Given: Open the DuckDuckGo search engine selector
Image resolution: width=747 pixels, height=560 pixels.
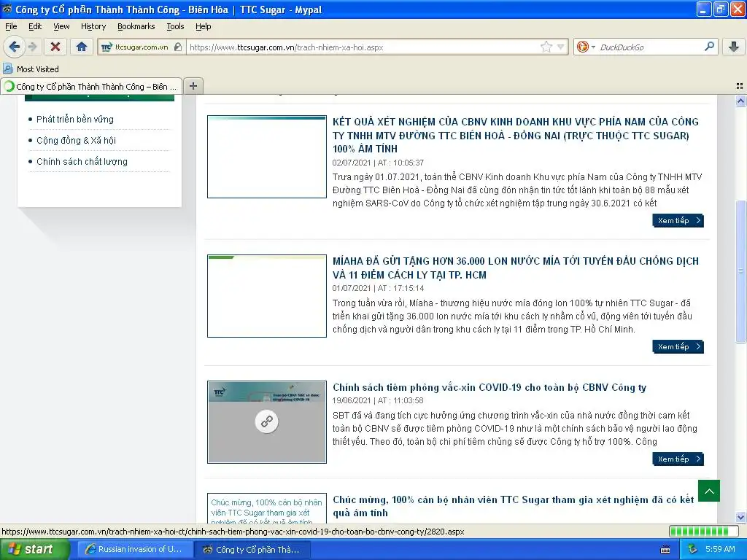Looking at the screenshot, I should pos(586,47).
